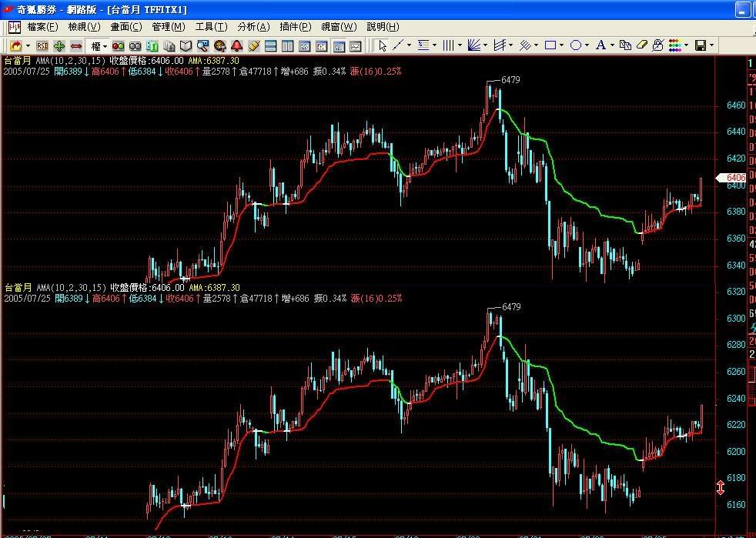The width and height of the screenshot is (756, 538).
Task: Click the first small chart window icon
Action: (304, 46)
